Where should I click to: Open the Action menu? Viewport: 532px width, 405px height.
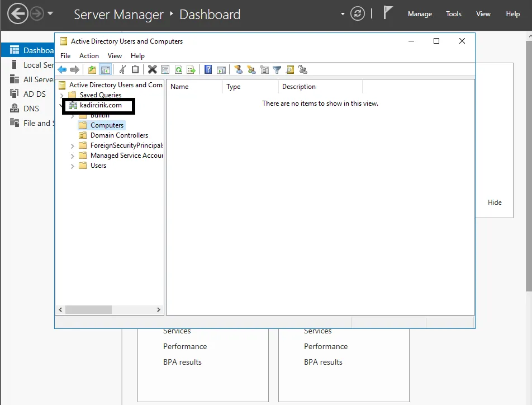coord(89,56)
